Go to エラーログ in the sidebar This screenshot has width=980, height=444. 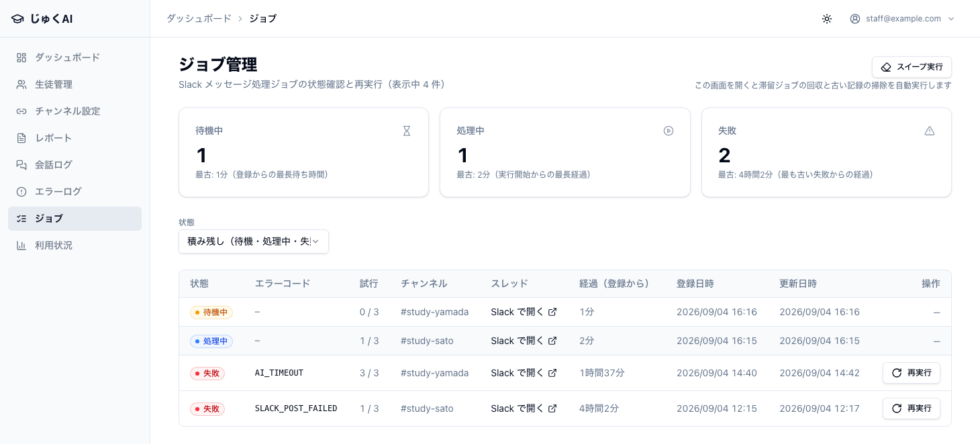click(x=75, y=192)
